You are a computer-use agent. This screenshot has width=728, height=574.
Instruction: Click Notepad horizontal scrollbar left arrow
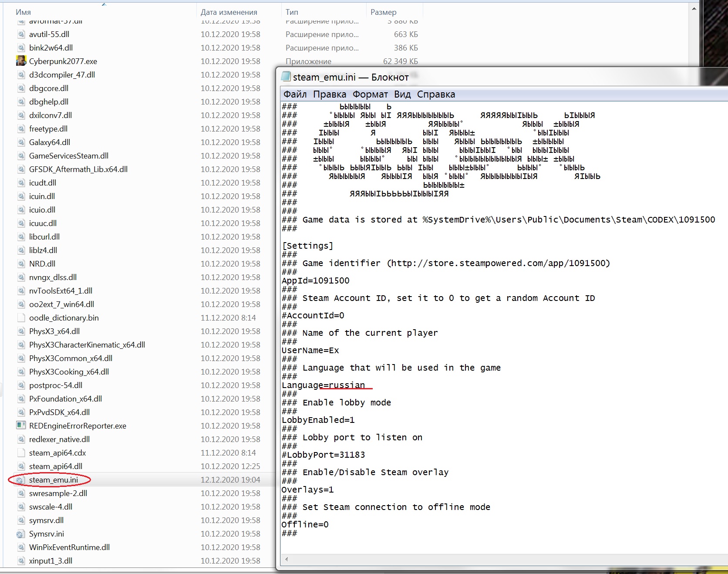click(286, 559)
